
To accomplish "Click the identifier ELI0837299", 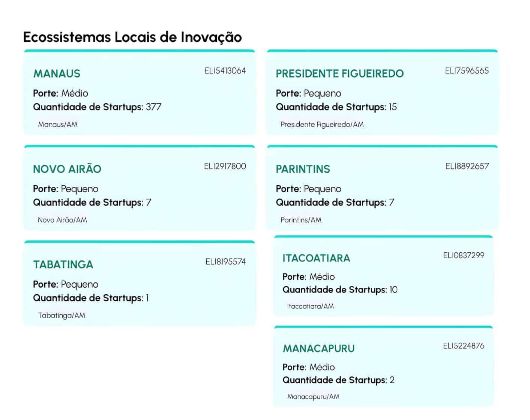I will pyautogui.click(x=464, y=255).
